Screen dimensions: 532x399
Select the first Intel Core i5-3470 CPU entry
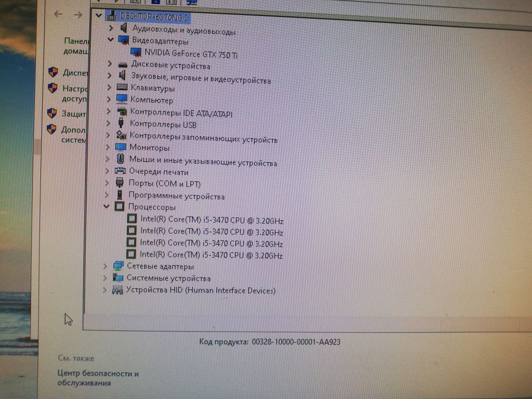click(x=212, y=220)
